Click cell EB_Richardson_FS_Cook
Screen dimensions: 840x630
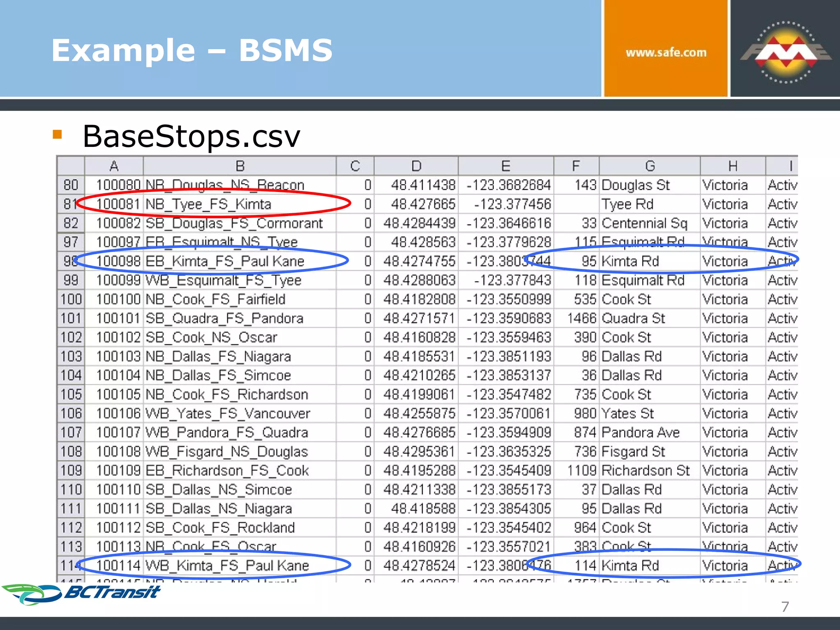pyautogui.click(x=240, y=470)
